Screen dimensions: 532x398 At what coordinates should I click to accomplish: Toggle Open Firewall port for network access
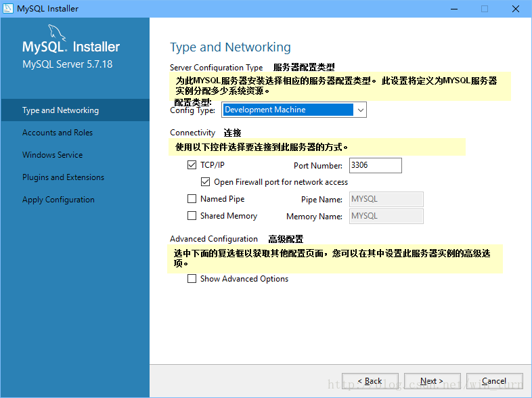(206, 182)
